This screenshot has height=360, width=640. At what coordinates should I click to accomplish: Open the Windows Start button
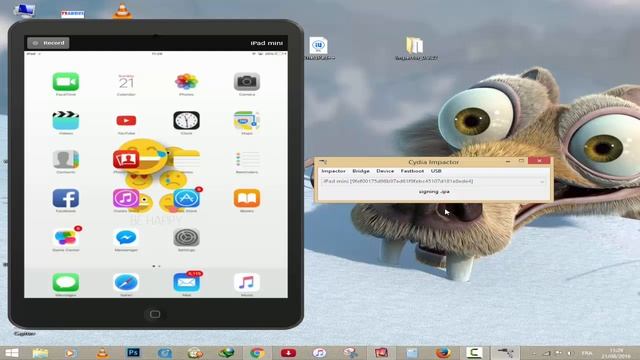point(12,353)
